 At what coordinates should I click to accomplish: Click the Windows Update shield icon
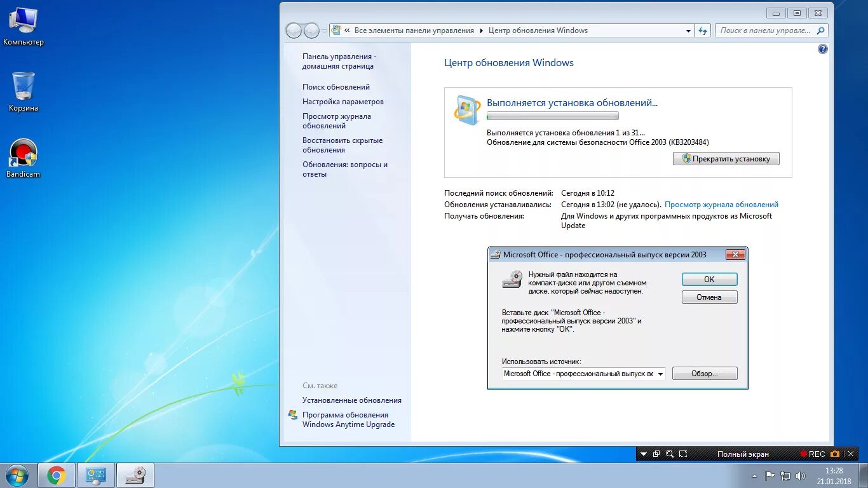467,110
